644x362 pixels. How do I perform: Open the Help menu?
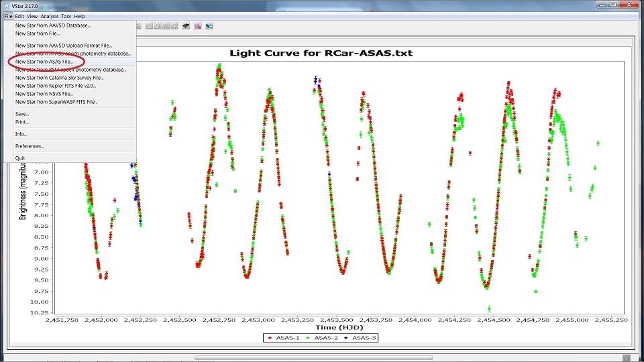coord(79,16)
